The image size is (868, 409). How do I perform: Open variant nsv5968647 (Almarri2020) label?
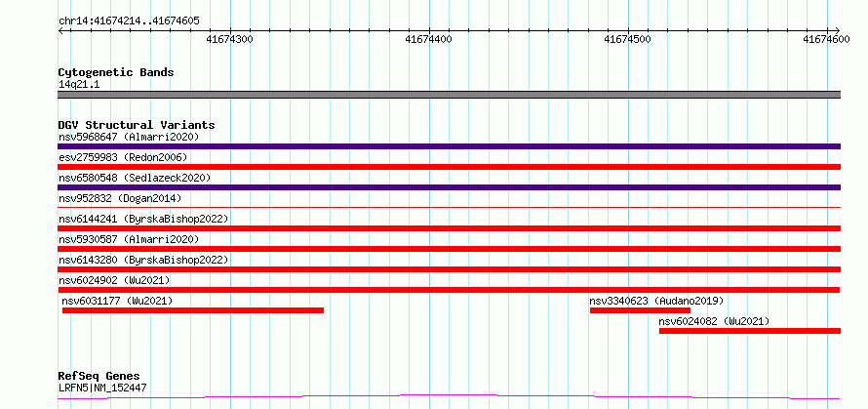[129, 137]
